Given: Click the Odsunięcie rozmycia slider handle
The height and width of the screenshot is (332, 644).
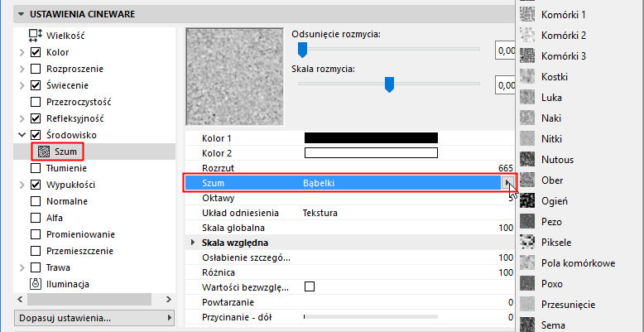Looking at the screenshot, I should (x=302, y=50).
